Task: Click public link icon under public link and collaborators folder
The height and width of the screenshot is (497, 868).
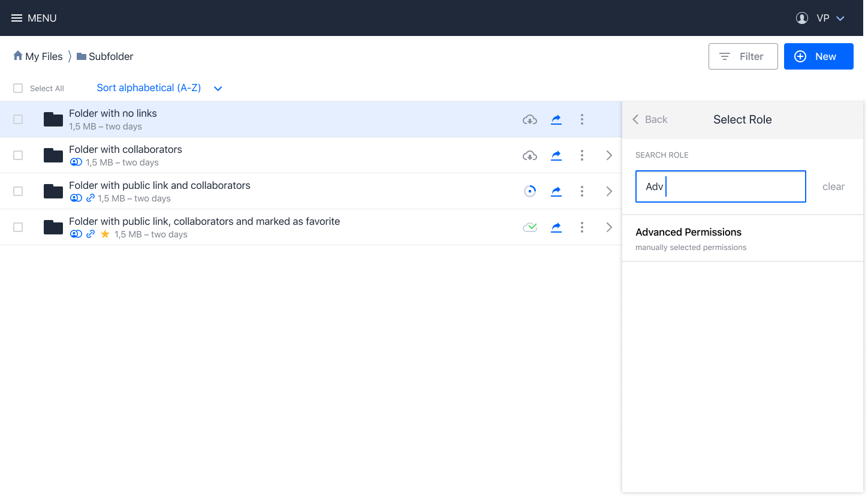Action: [91, 198]
